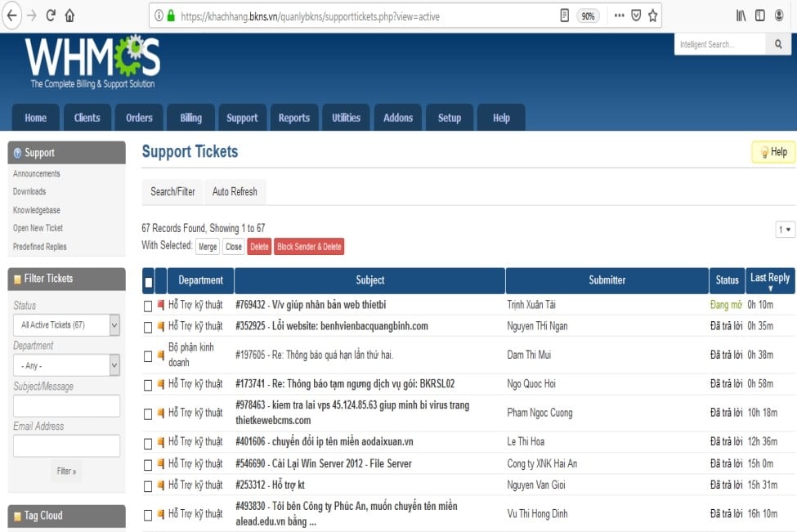Image resolution: width=797 pixels, height=532 pixels.
Task: Click the Intelligent Search magnifier icon
Action: point(777,45)
